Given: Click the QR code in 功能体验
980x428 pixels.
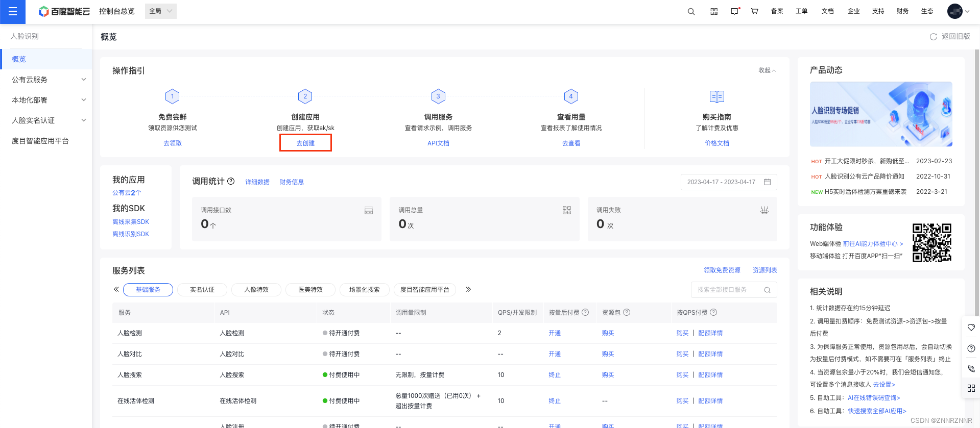Looking at the screenshot, I should (x=932, y=243).
